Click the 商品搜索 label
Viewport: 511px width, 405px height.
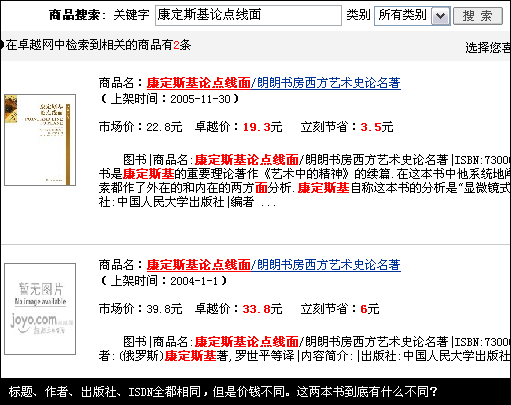tap(75, 15)
